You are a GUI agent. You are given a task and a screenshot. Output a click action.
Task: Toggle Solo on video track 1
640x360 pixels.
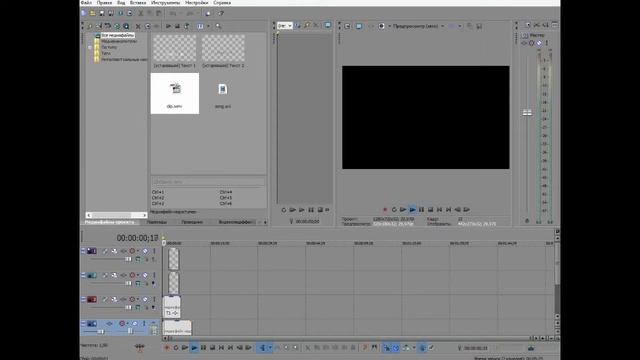154,251
